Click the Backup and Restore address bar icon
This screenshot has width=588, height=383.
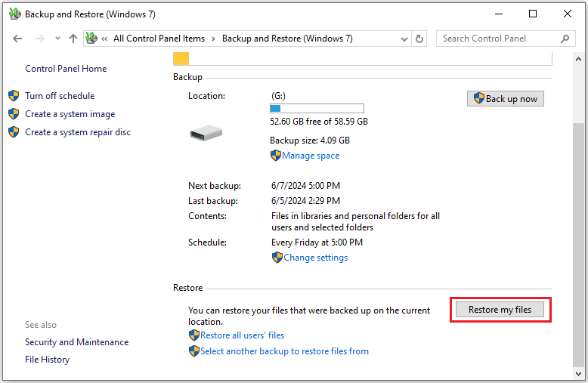(x=91, y=39)
